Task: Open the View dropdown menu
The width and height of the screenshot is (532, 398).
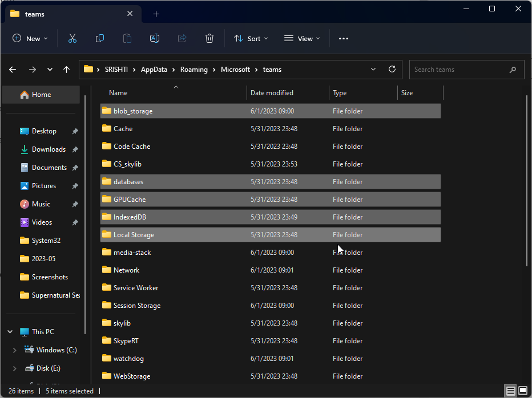Action: pyautogui.click(x=302, y=38)
